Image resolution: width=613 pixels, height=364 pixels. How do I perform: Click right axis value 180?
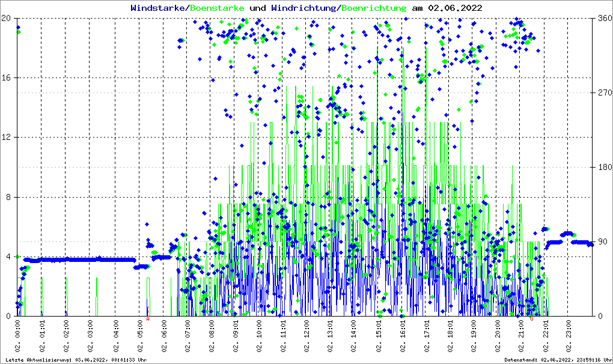(605, 167)
